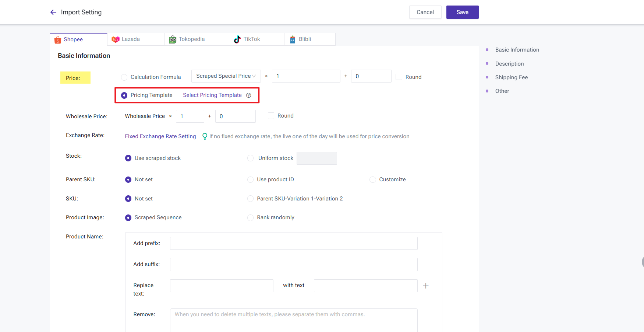Image resolution: width=644 pixels, height=332 pixels.
Task: Click the Lazada heart icon
Action: (x=116, y=39)
